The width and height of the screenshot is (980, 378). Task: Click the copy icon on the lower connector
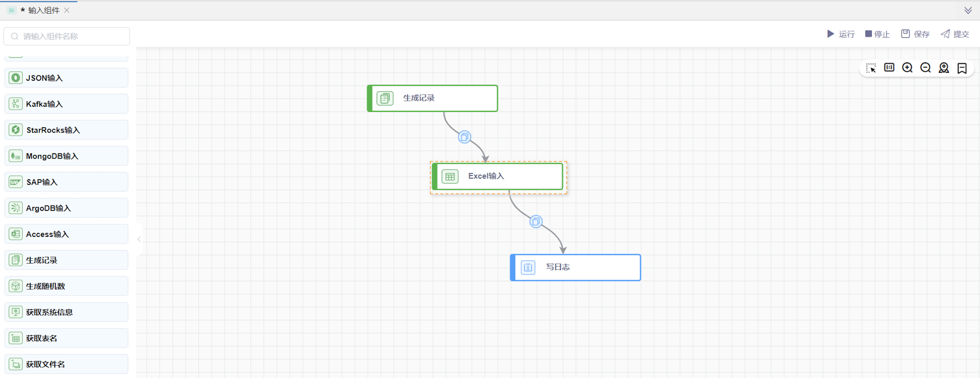click(536, 222)
